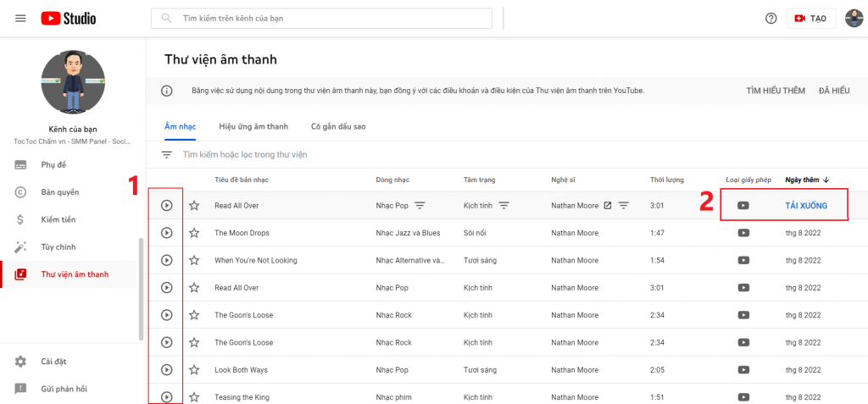Open the Có gắn dấu sao tab
This screenshot has height=404, width=868.
point(338,126)
